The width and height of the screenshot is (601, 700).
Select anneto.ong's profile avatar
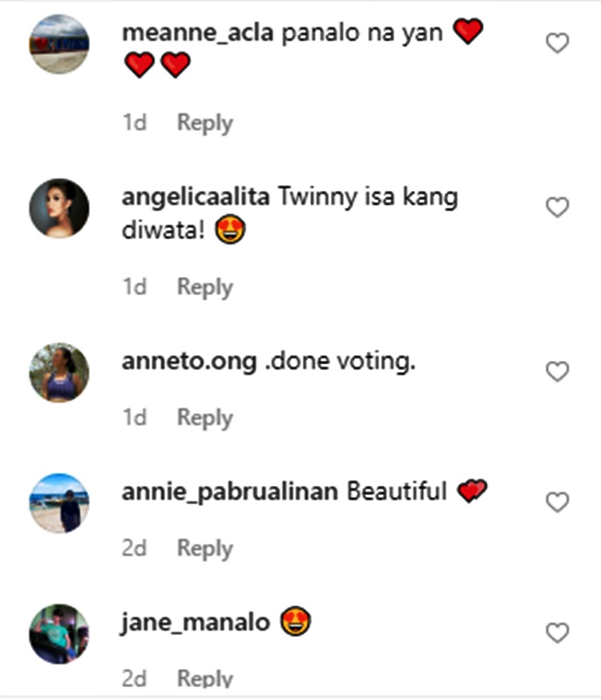pyautogui.click(x=58, y=372)
